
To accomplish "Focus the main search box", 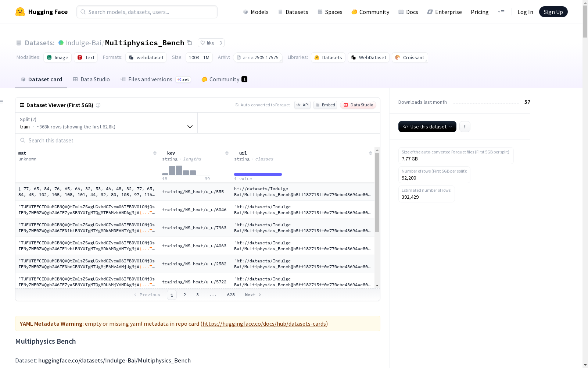I will click(x=147, y=12).
